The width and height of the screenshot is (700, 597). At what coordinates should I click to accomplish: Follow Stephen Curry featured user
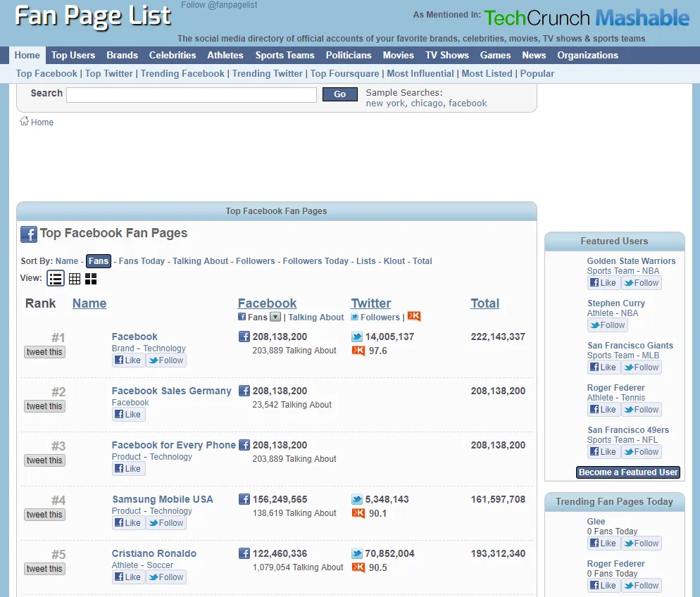608,325
